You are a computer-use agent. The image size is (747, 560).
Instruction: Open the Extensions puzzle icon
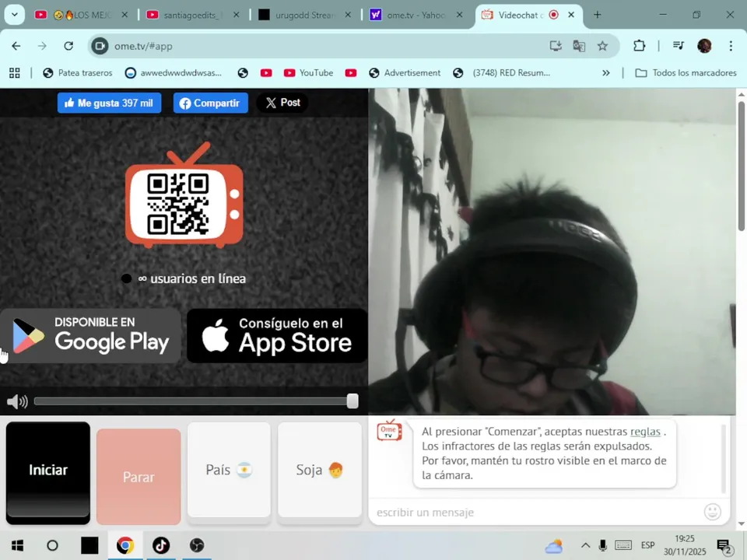[x=639, y=46]
